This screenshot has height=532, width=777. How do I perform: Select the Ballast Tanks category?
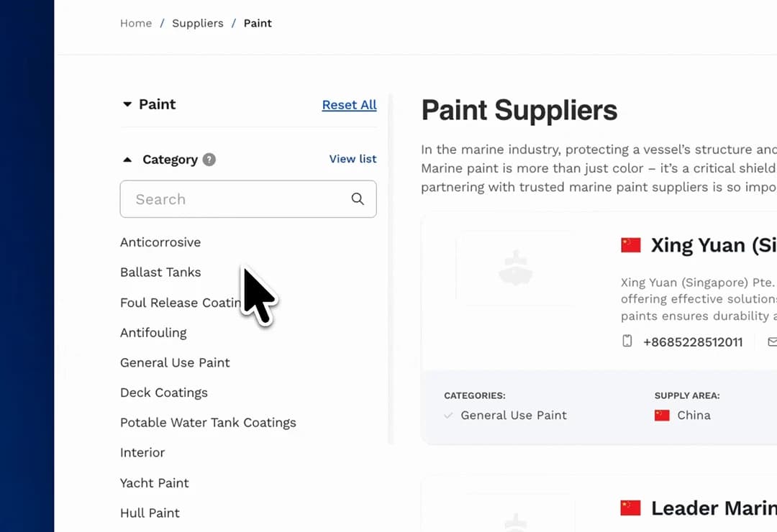(160, 272)
